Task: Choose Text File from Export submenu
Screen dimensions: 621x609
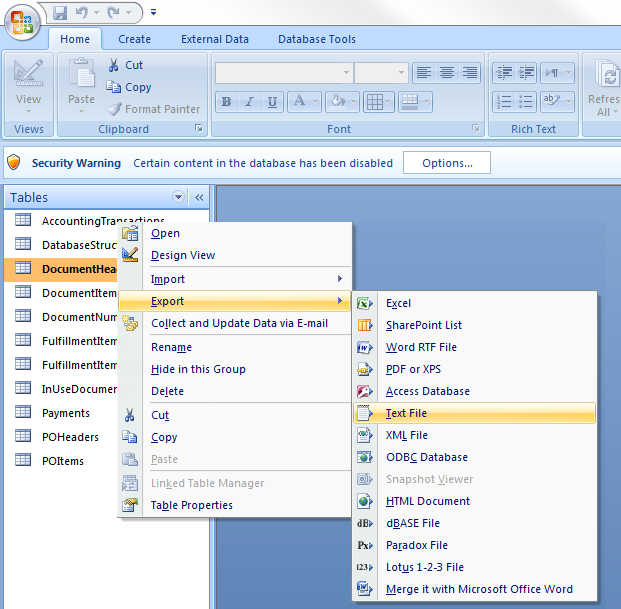Action: 406,413
